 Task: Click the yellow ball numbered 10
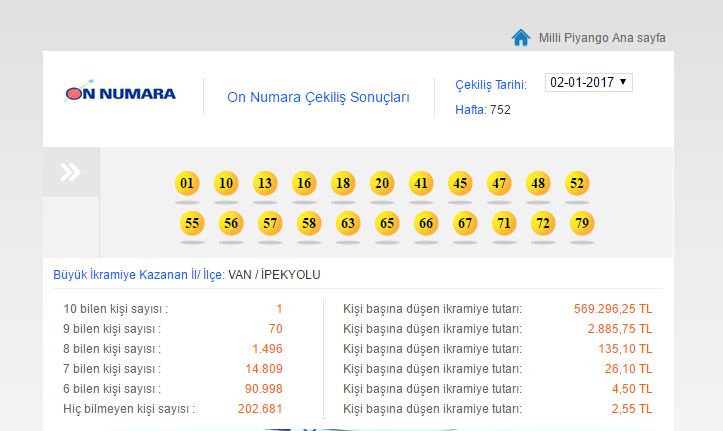(226, 184)
